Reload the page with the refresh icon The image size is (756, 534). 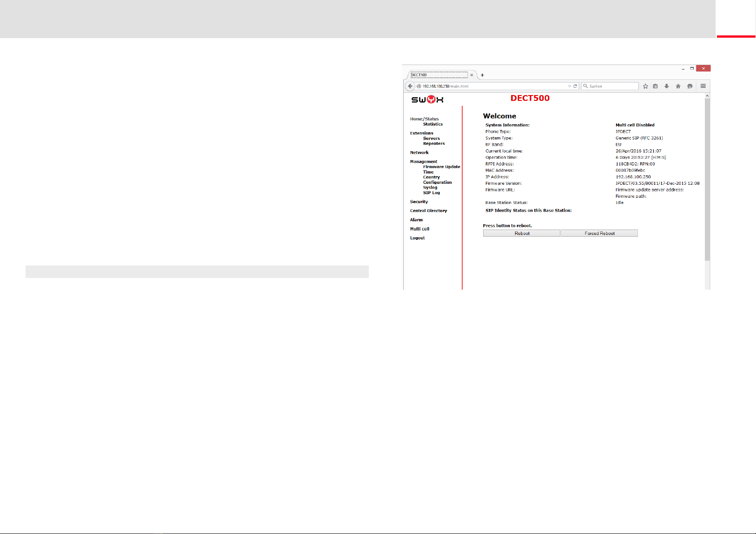click(575, 86)
